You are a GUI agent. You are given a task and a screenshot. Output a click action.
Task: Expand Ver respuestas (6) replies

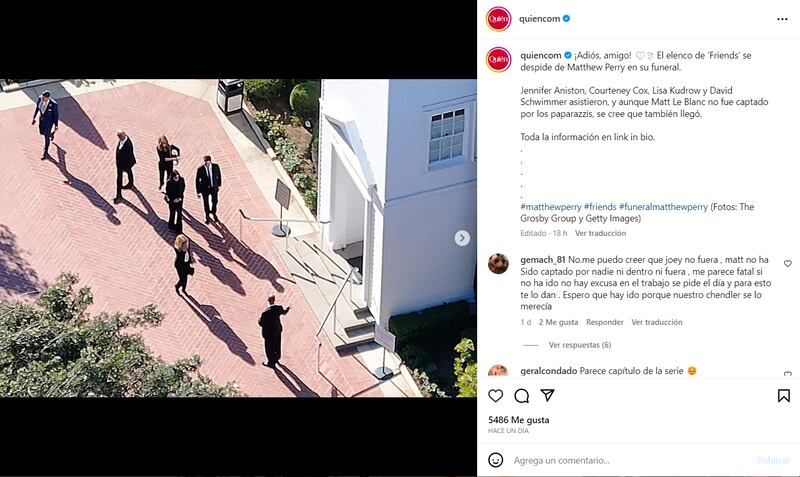(580, 345)
